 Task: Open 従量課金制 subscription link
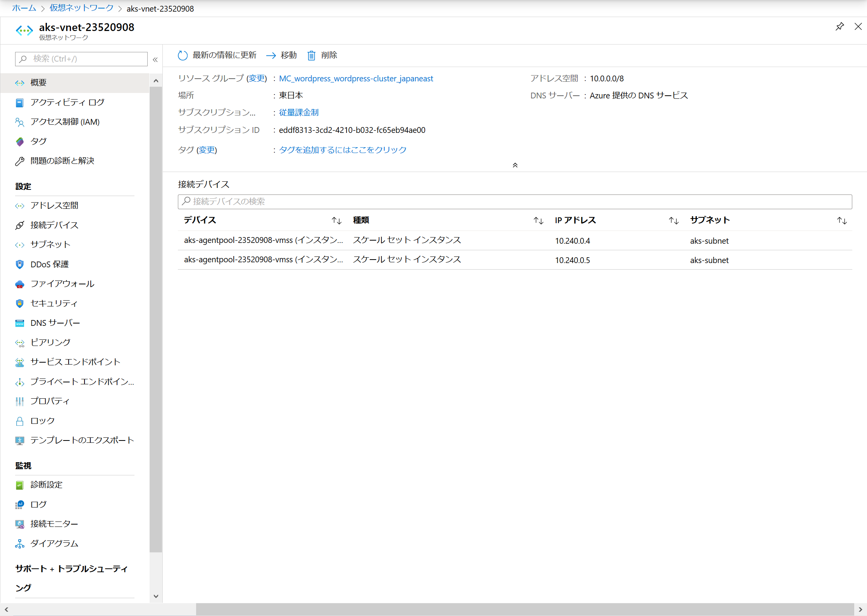pyautogui.click(x=298, y=113)
